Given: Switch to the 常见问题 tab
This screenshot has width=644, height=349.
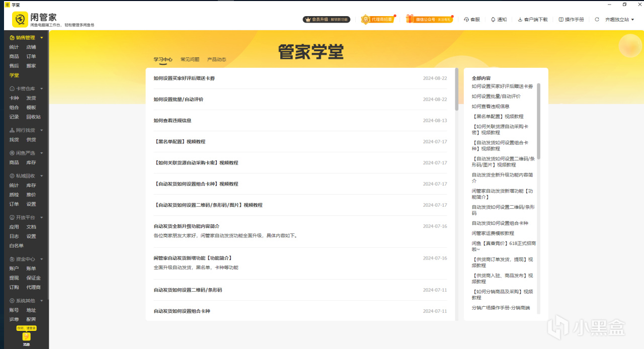Looking at the screenshot, I should (190, 59).
